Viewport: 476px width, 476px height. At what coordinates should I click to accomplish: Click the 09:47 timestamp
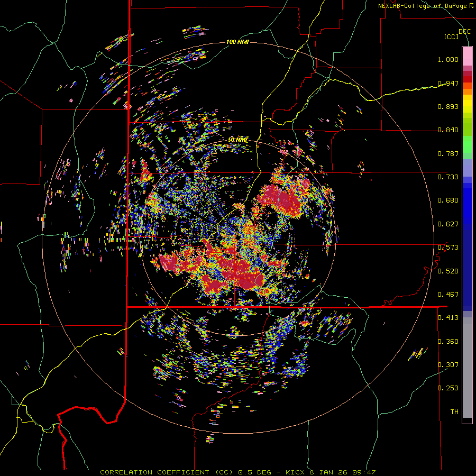[x=364, y=472]
